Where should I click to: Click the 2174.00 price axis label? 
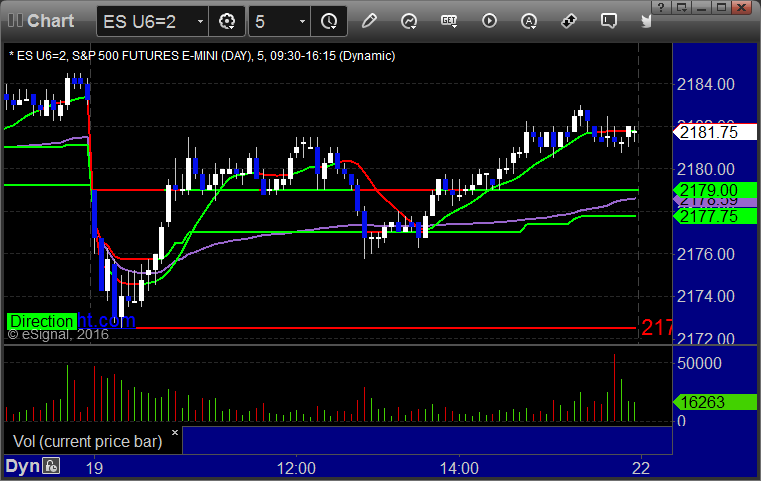[x=706, y=296]
